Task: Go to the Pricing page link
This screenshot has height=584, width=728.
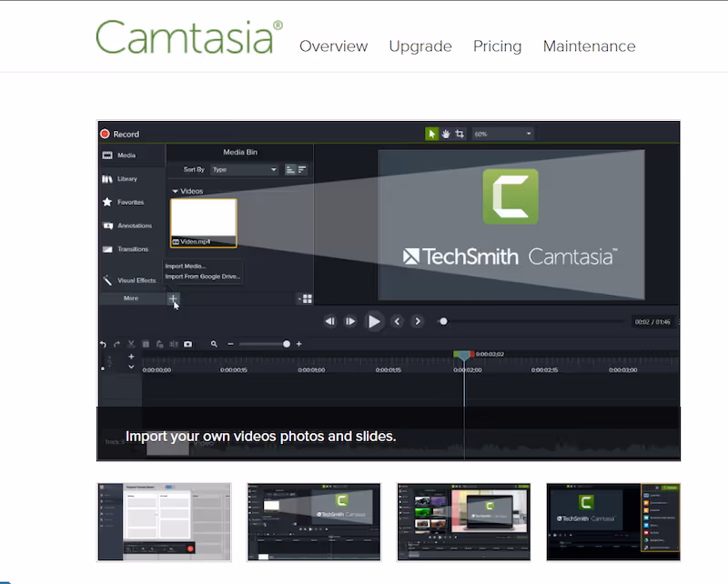Action: 497,46
